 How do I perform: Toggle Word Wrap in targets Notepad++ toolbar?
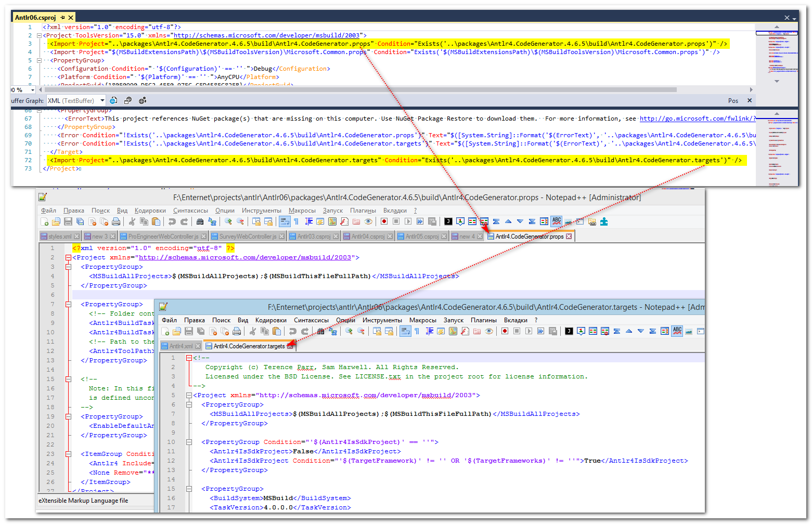(406, 331)
